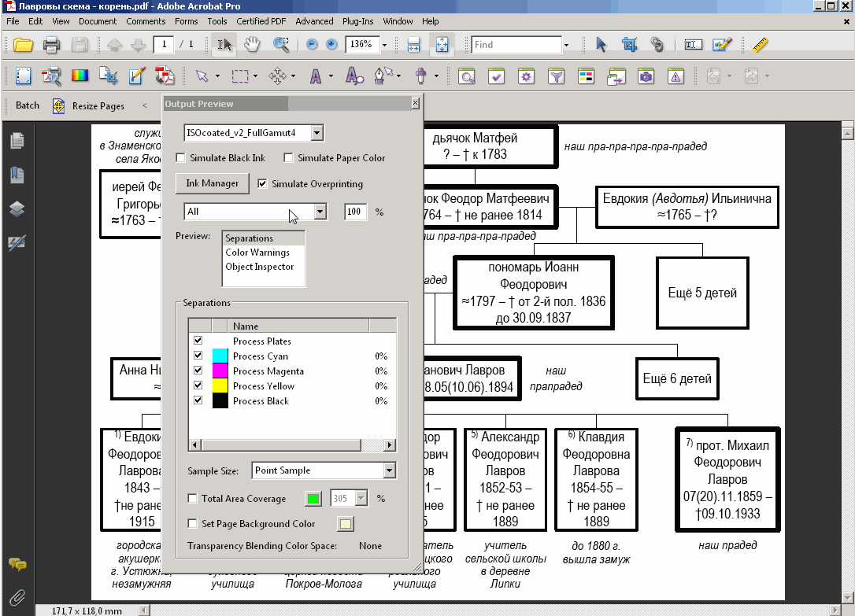The width and height of the screenshot is (855, 616).
Task: Select the Measuring ruler tool
Action: pyautogui.click(x=760, y=45)
